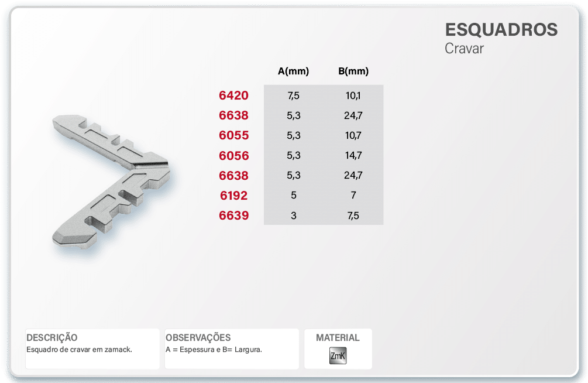Click the Cravar subtitle
The width and height of the screenshot is (588, 383).
click(x=464, y=49)
